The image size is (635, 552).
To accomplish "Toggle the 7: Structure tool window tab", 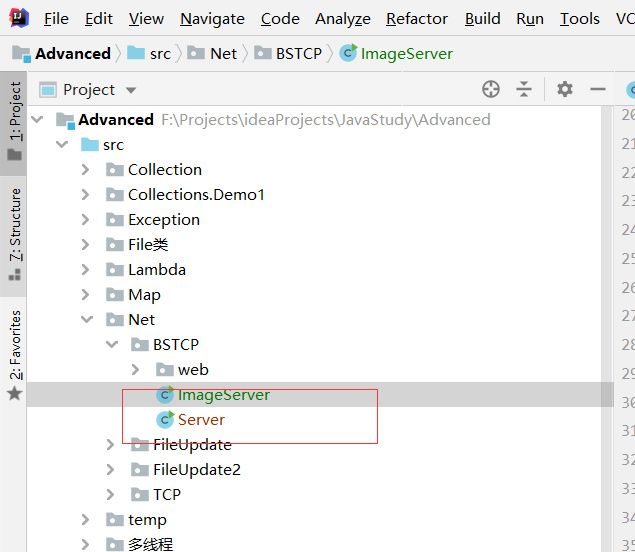I will point(15,236).
